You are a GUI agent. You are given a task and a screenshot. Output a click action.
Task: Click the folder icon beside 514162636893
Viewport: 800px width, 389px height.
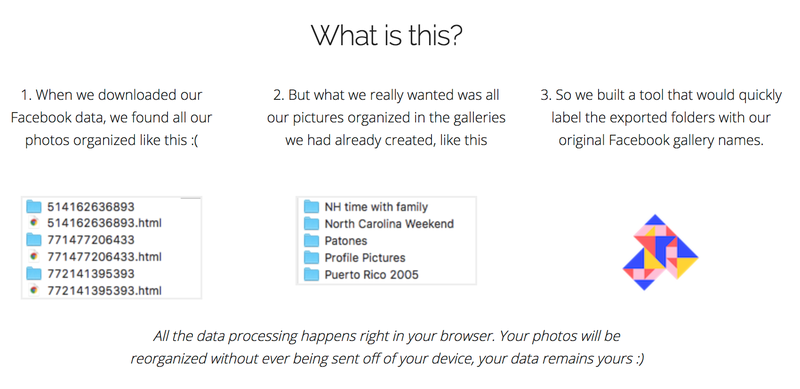point(34,206)
